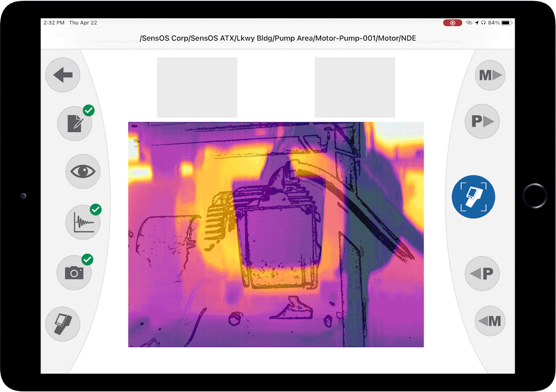Click the 2:32 PM clock text

point(54,23)
